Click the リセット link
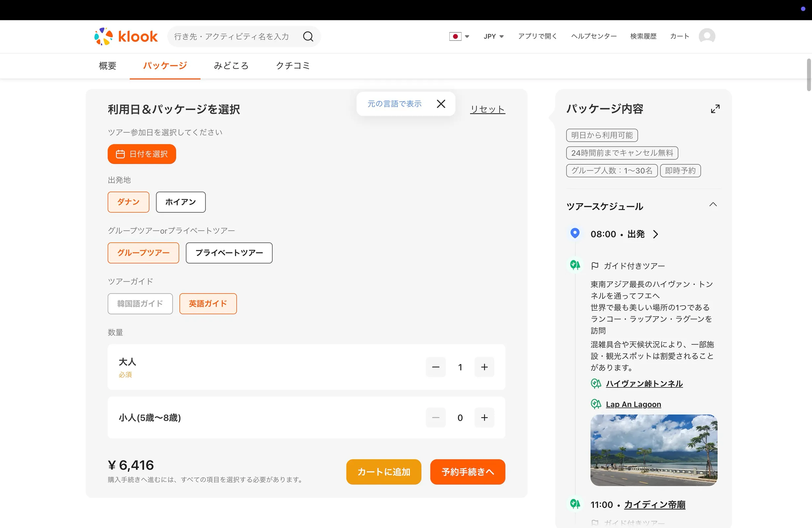The height and width of the screenshot is (528, 812). 488,109
